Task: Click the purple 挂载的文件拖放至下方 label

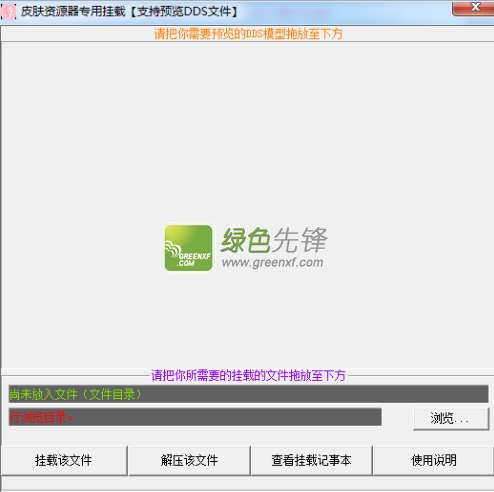Action: (248, 375)
